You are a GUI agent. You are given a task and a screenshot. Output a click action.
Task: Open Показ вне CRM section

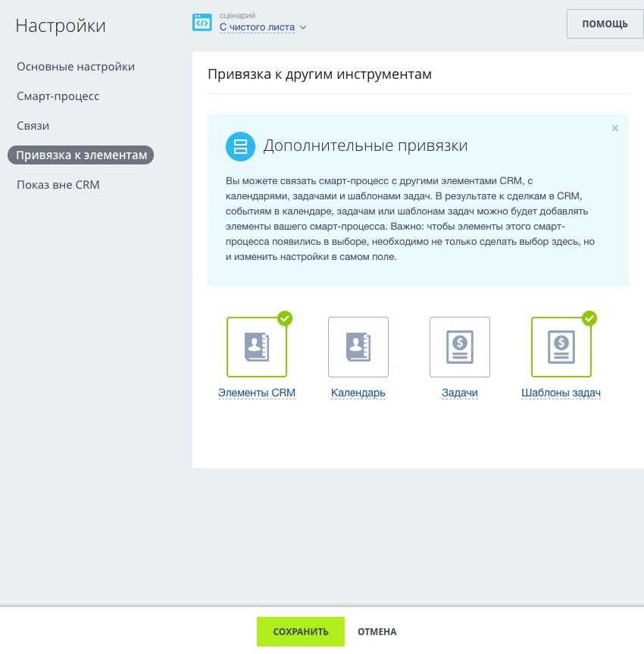(58, 185)
